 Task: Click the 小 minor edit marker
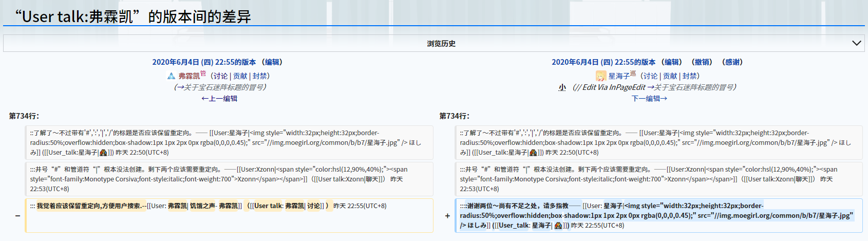pos(562,87)
